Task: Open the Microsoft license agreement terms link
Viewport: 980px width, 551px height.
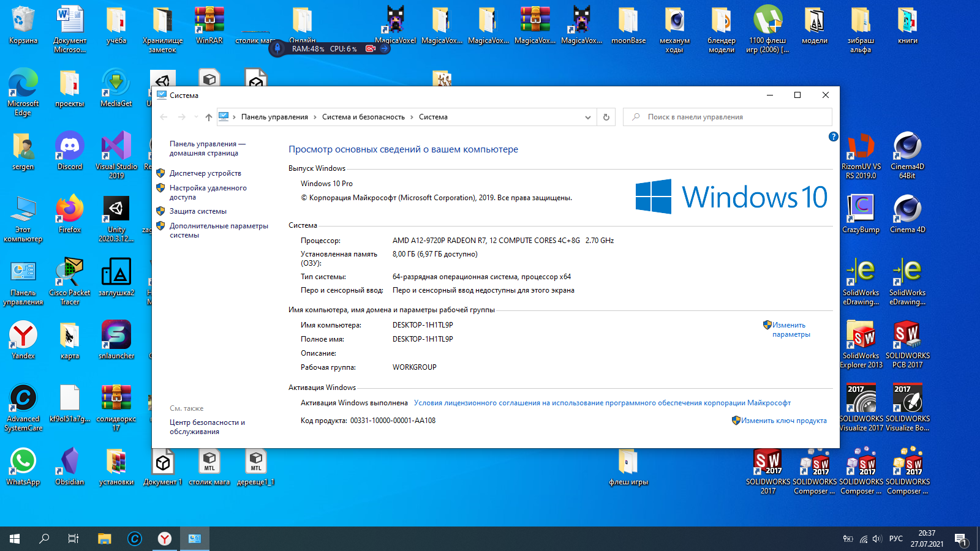Action: pyautogui.click(x=602, y=403)
